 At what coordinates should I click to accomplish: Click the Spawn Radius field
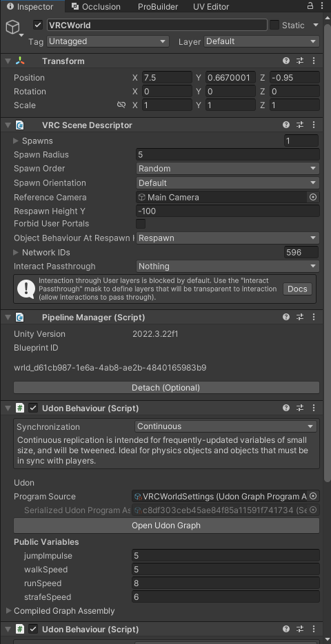(228, 155)
